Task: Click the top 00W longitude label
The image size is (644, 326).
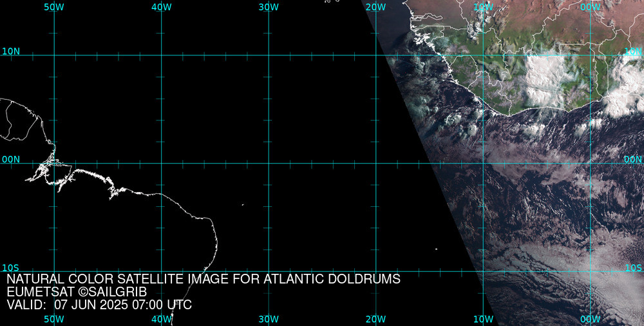Action: [591, 7]
